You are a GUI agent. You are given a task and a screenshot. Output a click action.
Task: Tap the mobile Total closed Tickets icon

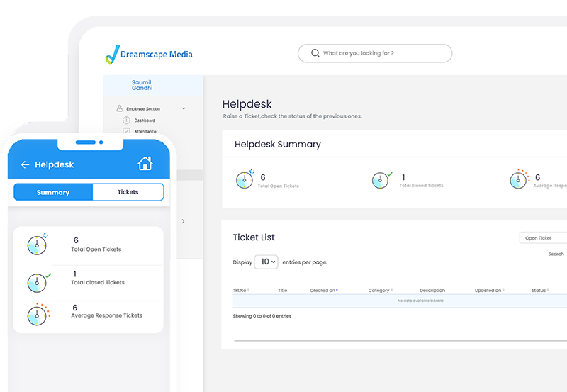[37, 281]
